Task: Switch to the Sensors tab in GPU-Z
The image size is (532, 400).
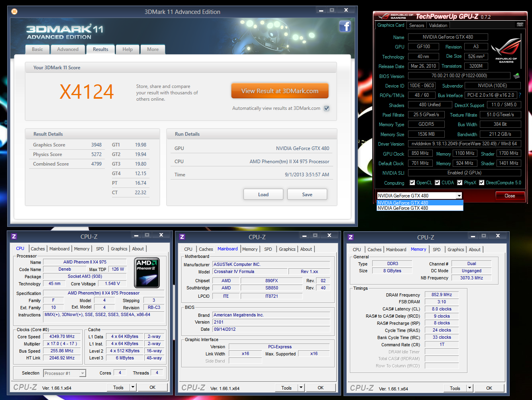Action: (416, 25)
